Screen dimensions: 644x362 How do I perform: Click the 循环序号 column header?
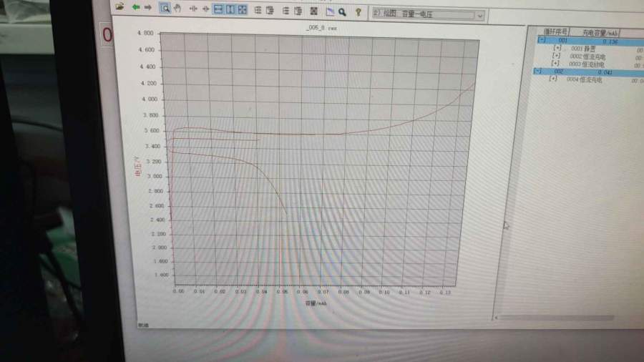(x=555, y=31)
